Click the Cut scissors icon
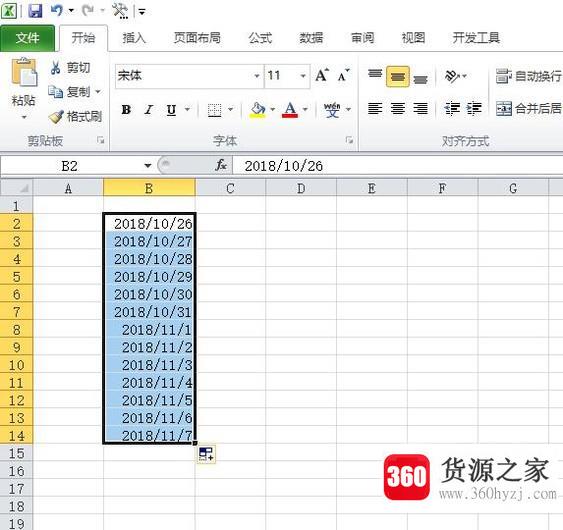563x530 pixels. (x=55, y=68)
